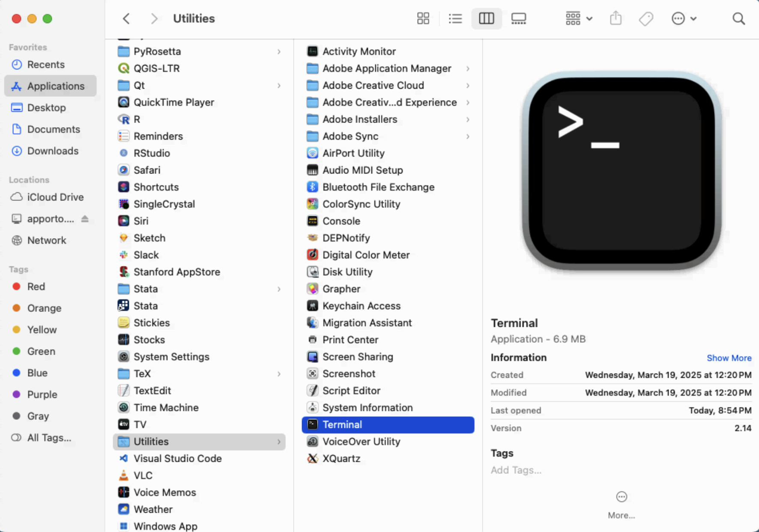Image resolution: width=759 pixels, height=532 pixels.
Task: Switch to gallery view
Action: 518,18
